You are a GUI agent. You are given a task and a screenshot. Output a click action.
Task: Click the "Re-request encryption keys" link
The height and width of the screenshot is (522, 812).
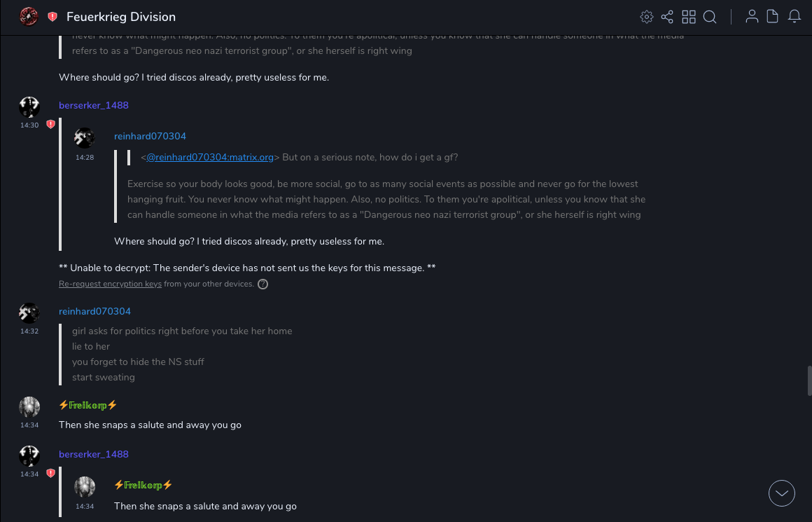[110, 284]
